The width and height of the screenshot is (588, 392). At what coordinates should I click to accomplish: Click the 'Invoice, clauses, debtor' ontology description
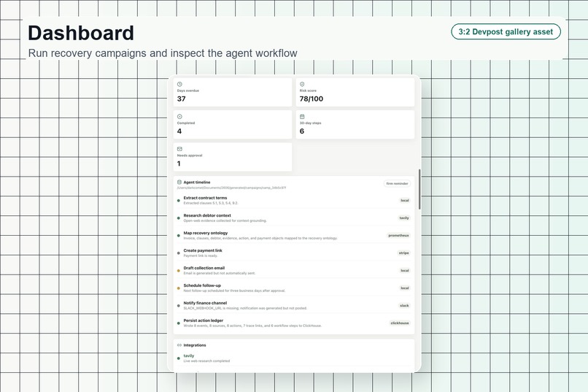[260, 238]
